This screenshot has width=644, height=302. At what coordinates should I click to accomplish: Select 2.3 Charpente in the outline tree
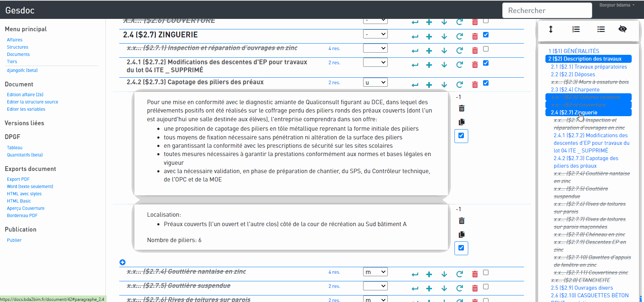coord(575,90)
